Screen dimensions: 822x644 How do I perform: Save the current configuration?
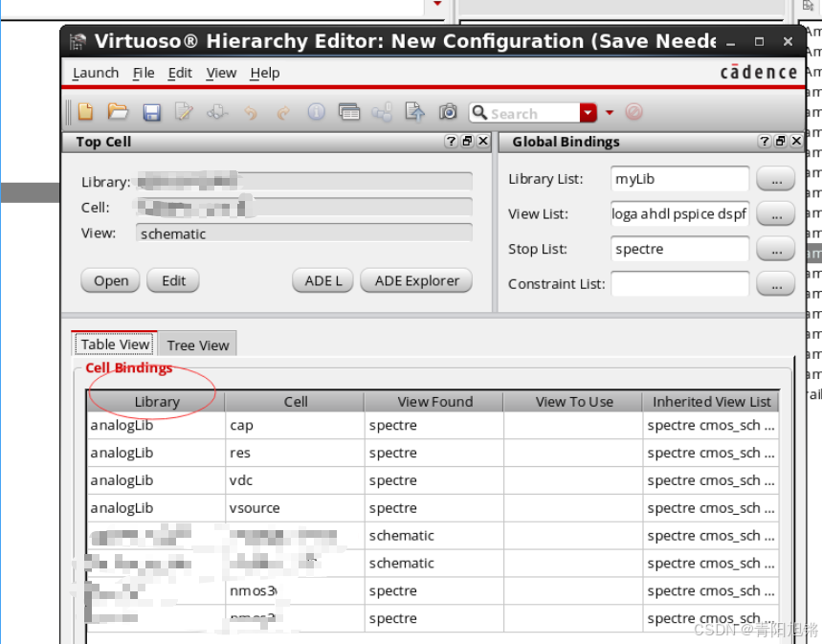point(151,112)
